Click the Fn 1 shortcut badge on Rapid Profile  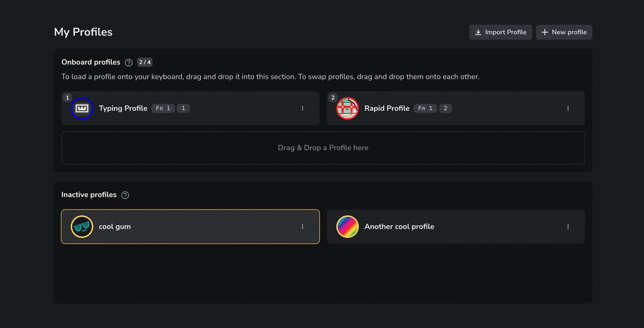pyautogui.click(x=425, y=108)
